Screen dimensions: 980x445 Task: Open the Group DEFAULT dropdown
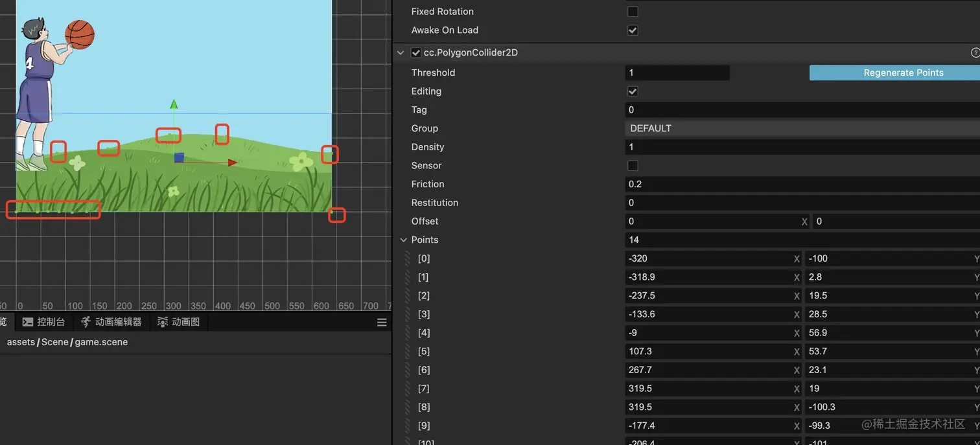pos(802,128)
